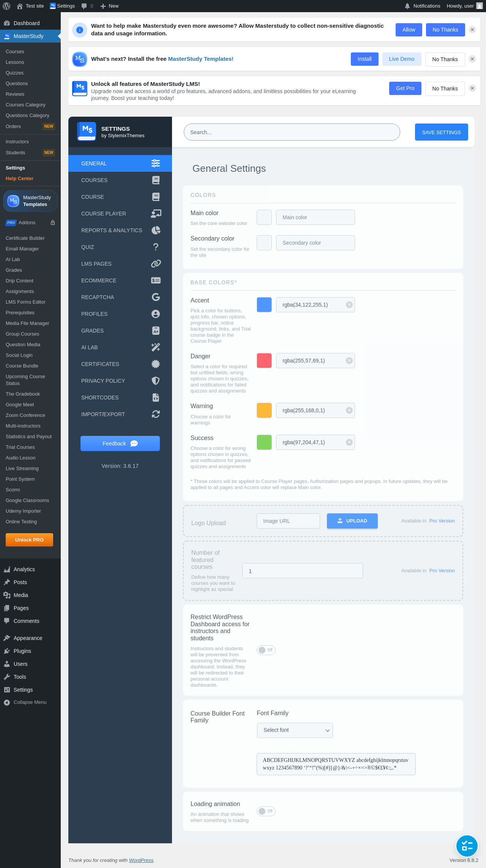Open the Howdy, user account menu
The image size is (486, 868).
pyautogui.click(x=465, y=6)
